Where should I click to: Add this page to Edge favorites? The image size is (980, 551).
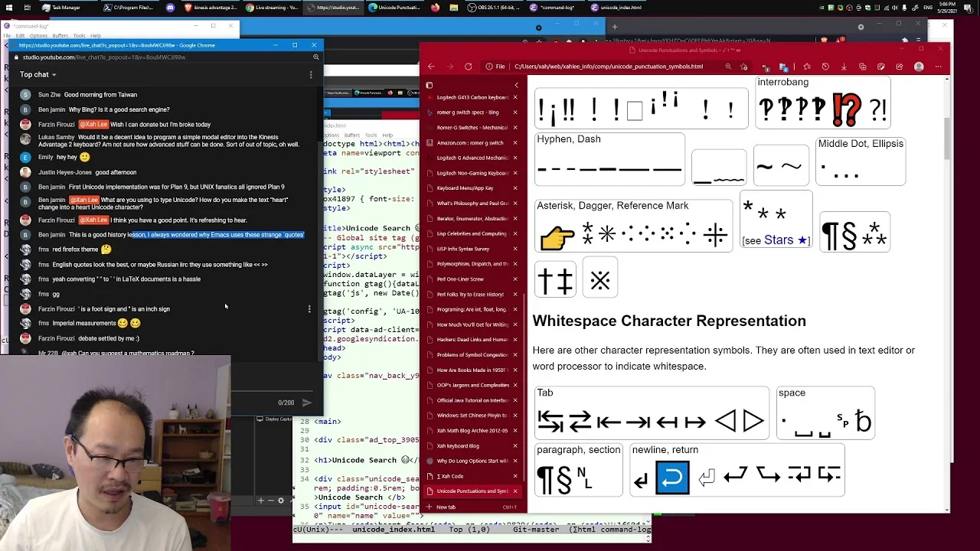744,67
